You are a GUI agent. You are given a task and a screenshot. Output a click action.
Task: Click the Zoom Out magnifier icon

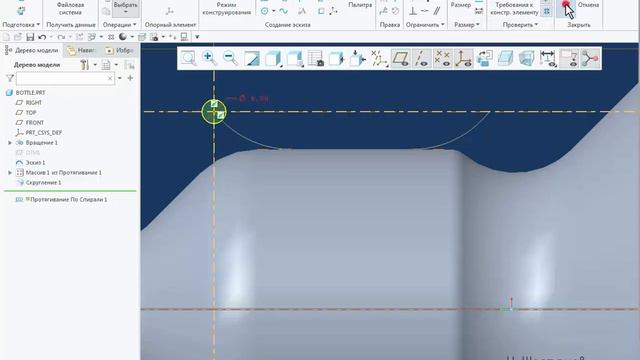point(230,59)
